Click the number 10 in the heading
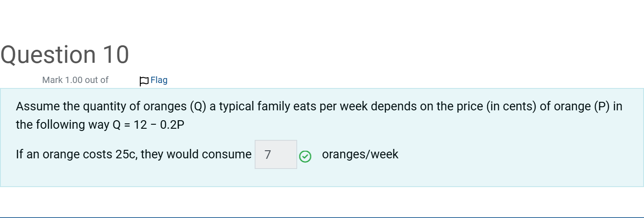 [116, 55]
